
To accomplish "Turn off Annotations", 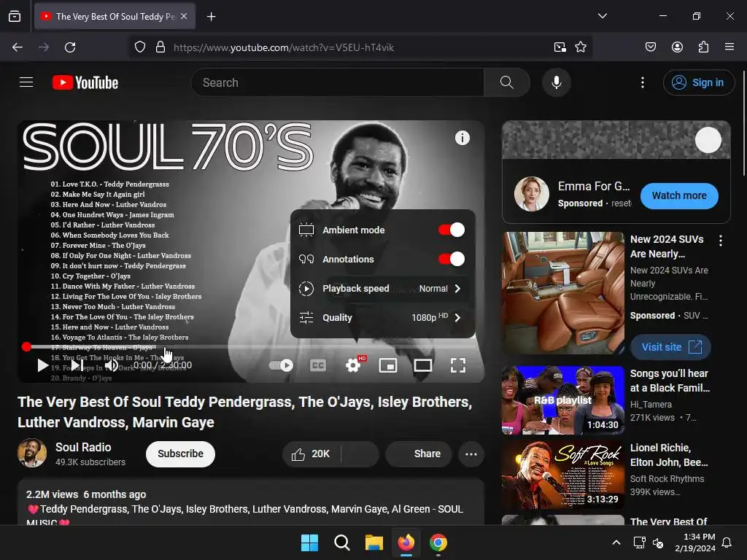I will click(x=451, y=259).
